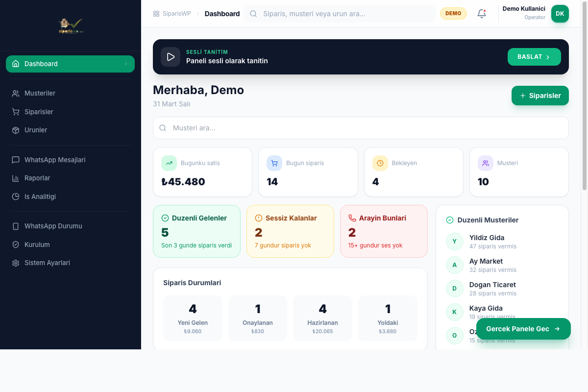588x392 pixels.
Task: Click the Musteri ara search field
Action: [x=361, y=128]
